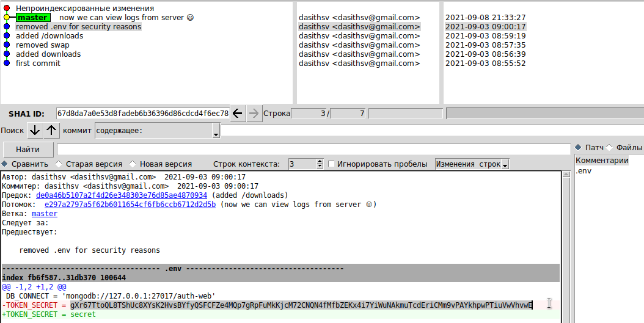Screen dimensions: 644x323
Task: Switch to the 'Файлы' view option
Action: (609, 148)
